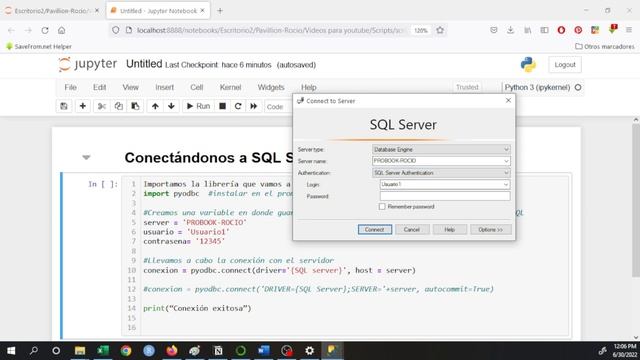
Task: Copy selected cells icon in Jupyter toolbar
Action: (x=118, y=106)
